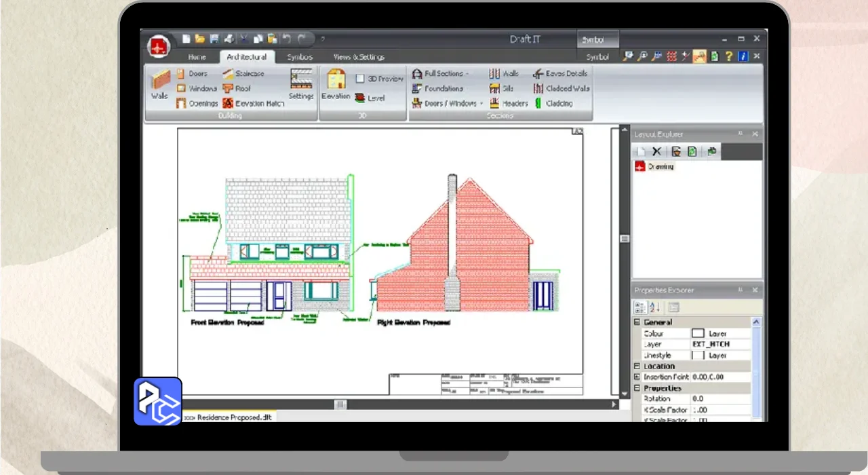Viewport: 868px width, 475px height.
Task: Add a new layout page in Layout Explorer
Action: click(x=641, y=151)
